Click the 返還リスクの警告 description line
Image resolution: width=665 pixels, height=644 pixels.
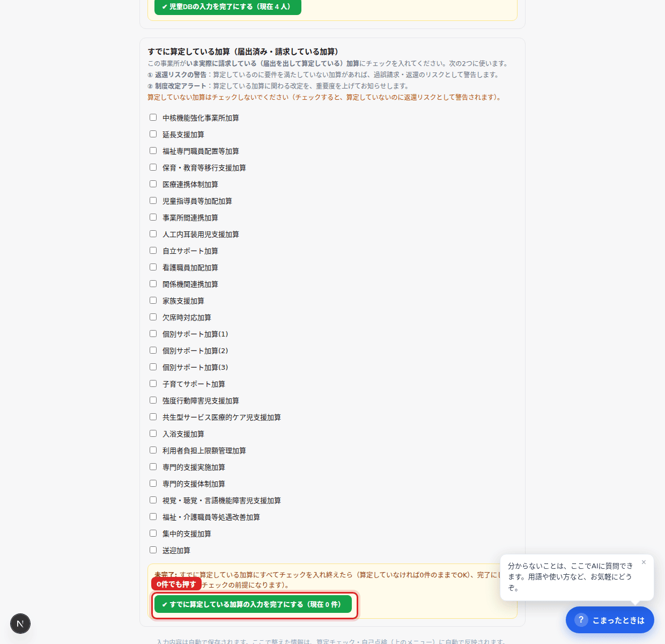(324, 75)
